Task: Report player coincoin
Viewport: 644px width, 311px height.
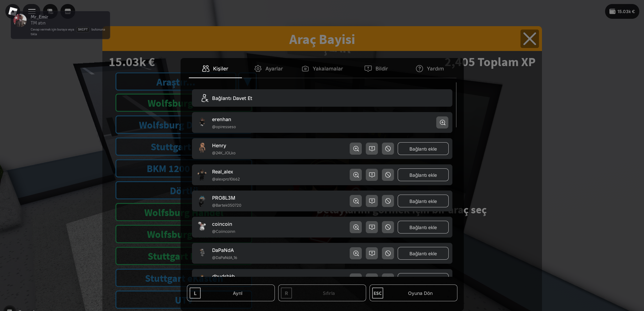Action: point(372,227)
